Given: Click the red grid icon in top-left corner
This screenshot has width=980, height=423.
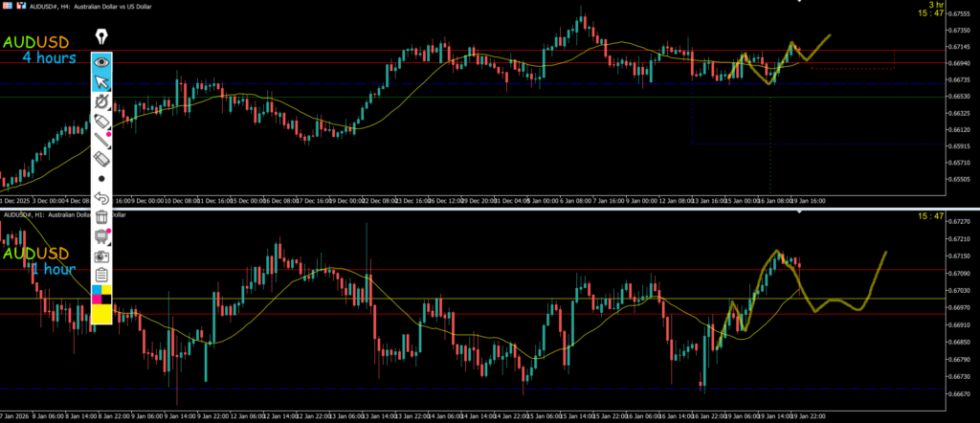Looking at the screenshot, I should [7, 5].
